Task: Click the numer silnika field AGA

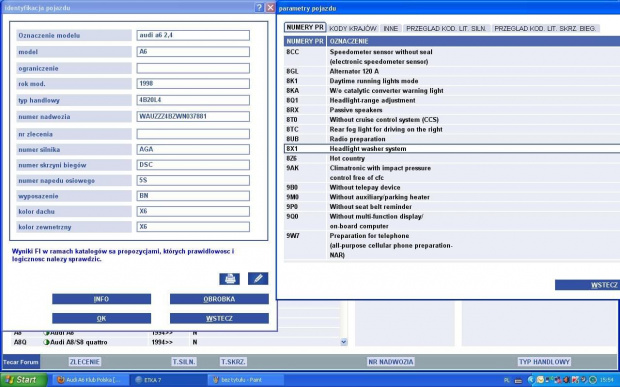Action: click(x=193, y=149)
